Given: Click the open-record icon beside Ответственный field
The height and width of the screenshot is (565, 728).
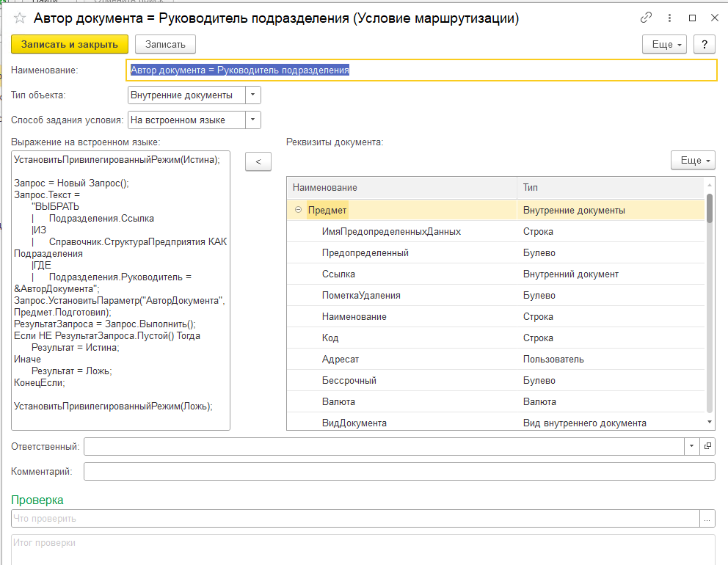Looking at the screenshot, I should [707, 445].
